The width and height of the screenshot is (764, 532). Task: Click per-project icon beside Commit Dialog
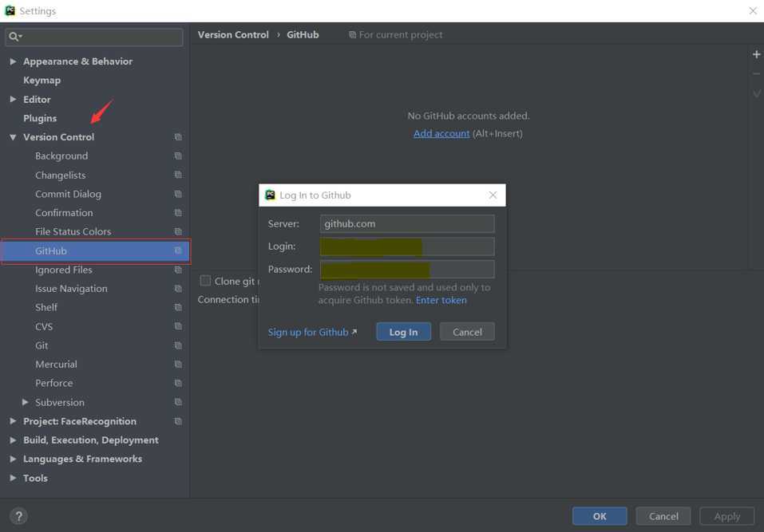(178, 194)
